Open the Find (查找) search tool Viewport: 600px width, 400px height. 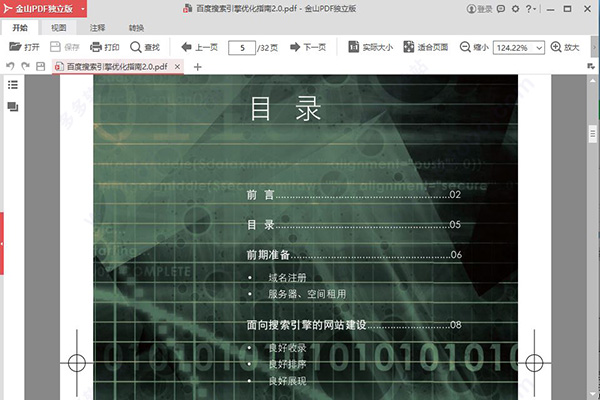tap(144, 47)
